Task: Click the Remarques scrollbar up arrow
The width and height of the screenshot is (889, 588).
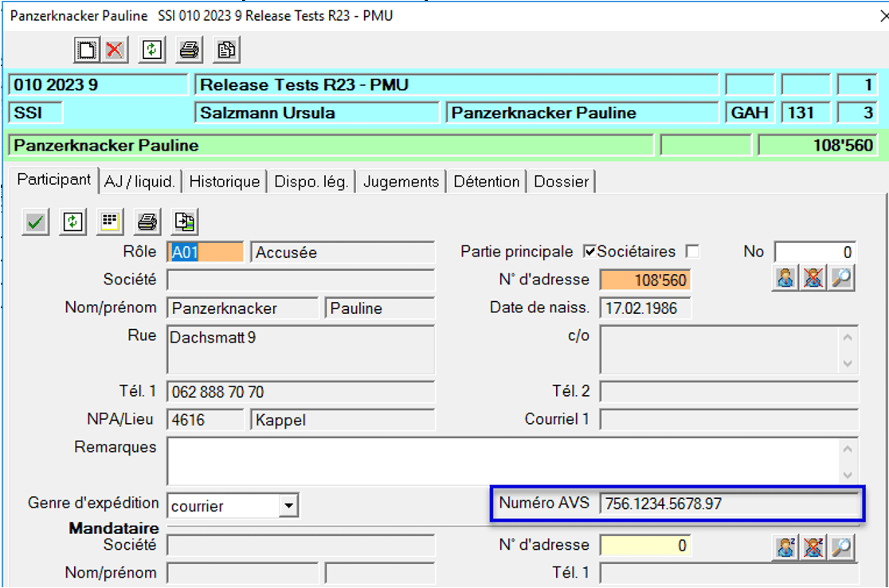Action: point(848,449)
